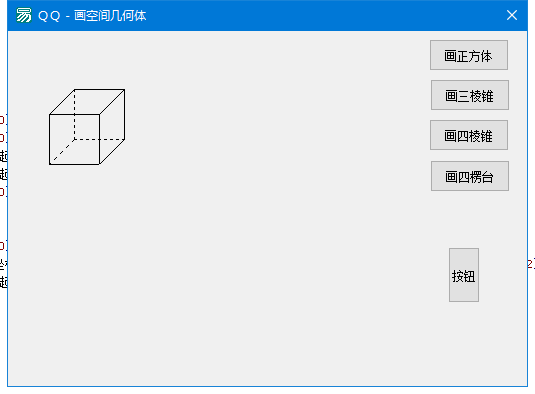Select the 画四棱锥 button
535x394 pixels.
[469, 135]
